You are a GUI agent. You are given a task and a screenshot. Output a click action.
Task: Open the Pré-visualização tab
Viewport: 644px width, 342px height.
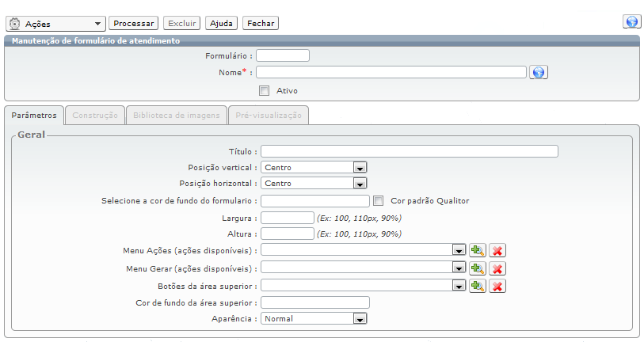pyautogui.click(x=269, y=116)
